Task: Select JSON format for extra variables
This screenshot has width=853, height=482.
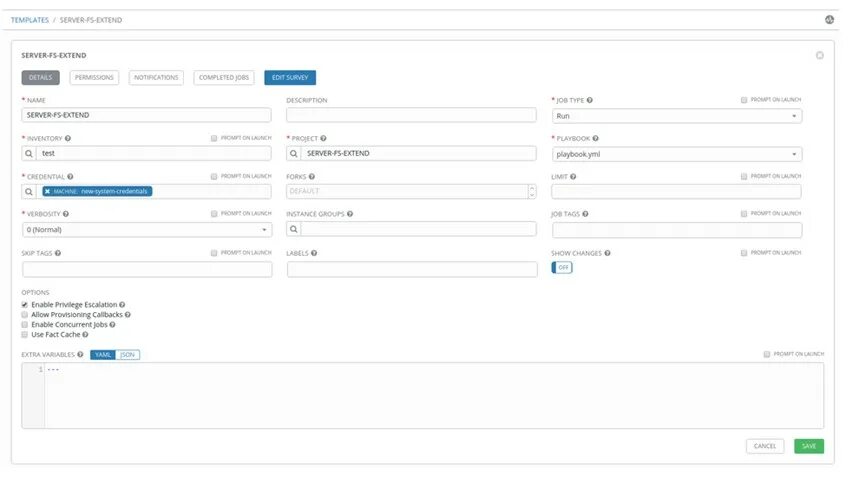Action: click(x=127, y=355)
